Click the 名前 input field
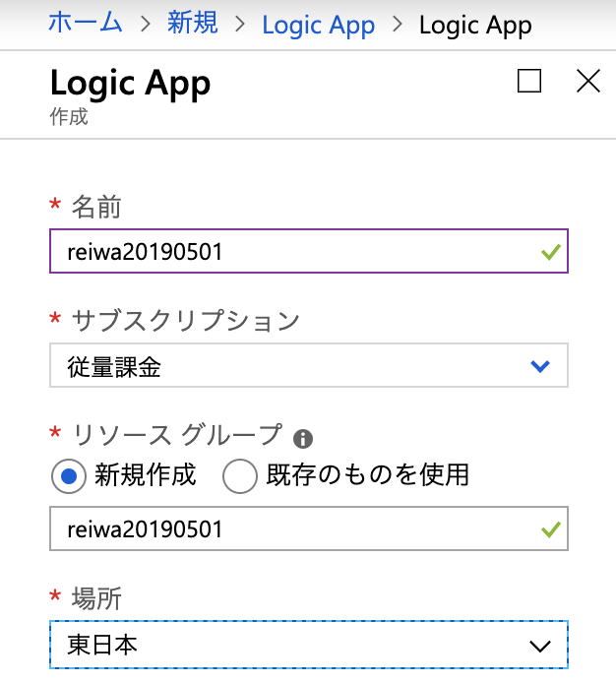 (x=309, y=251)
